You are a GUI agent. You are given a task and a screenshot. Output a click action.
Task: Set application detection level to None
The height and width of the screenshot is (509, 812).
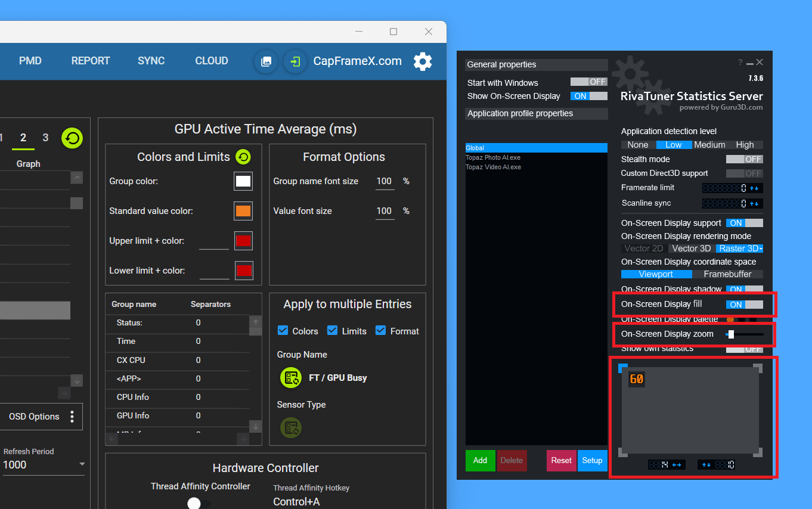[638, 145]
